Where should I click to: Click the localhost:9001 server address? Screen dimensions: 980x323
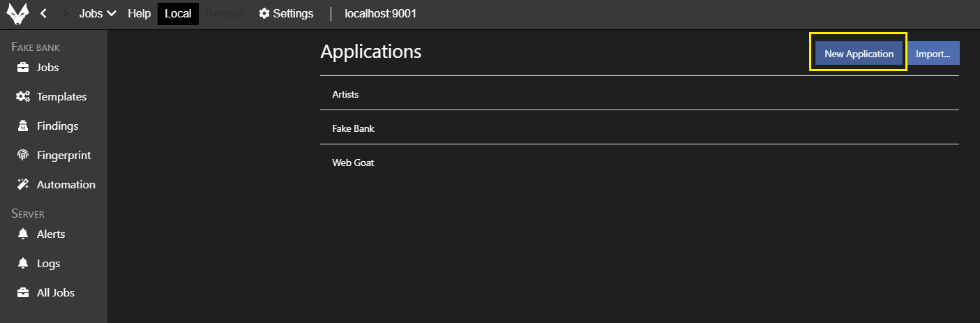[x=381, y=14]
